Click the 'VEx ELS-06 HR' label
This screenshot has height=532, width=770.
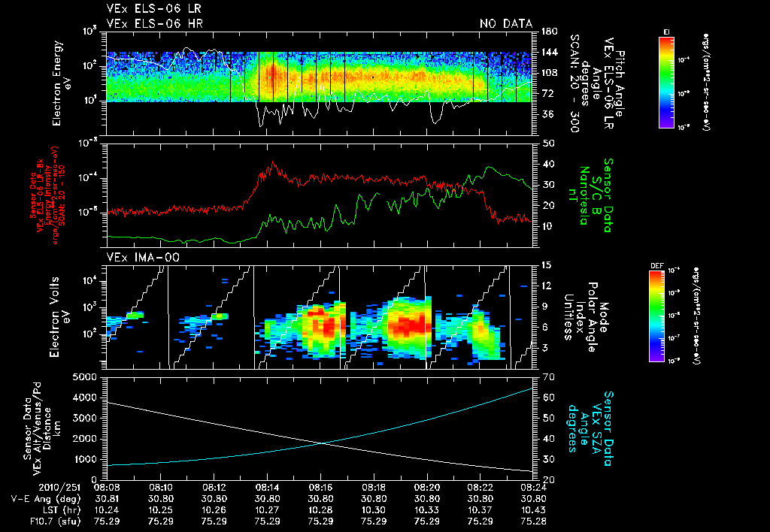click(154, 23)
